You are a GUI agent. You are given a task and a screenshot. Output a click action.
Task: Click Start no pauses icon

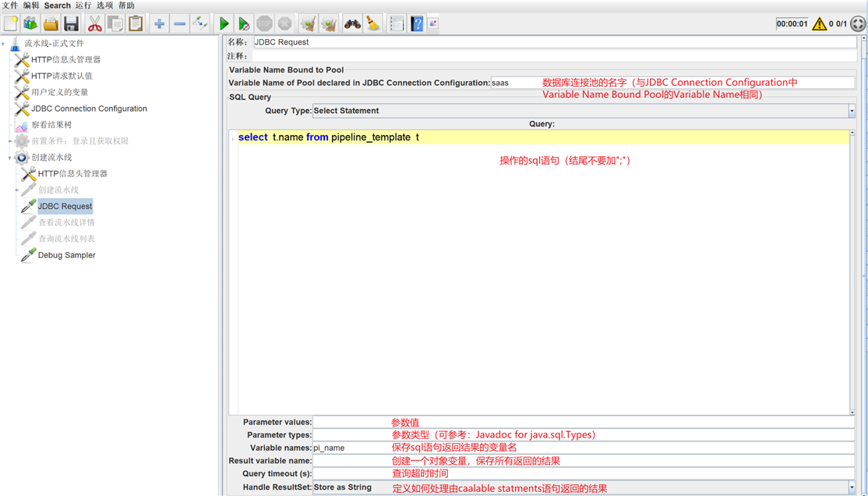point(244,24)
